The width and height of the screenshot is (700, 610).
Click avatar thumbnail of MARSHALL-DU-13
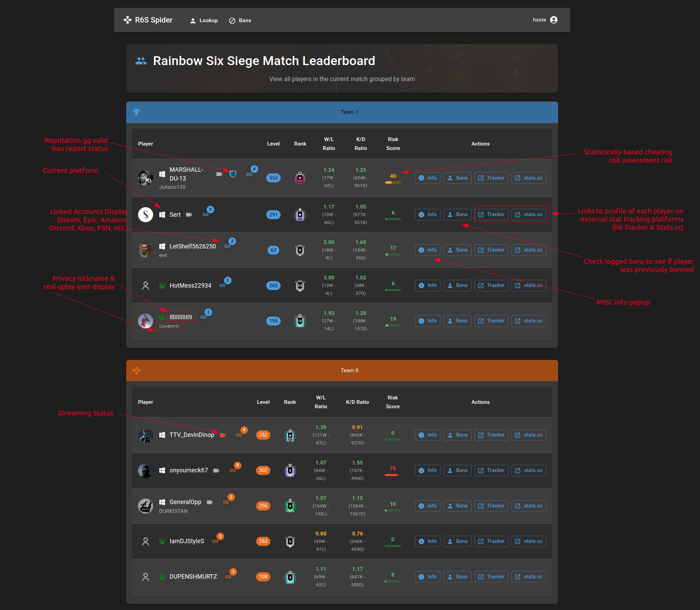coord(146,178)
